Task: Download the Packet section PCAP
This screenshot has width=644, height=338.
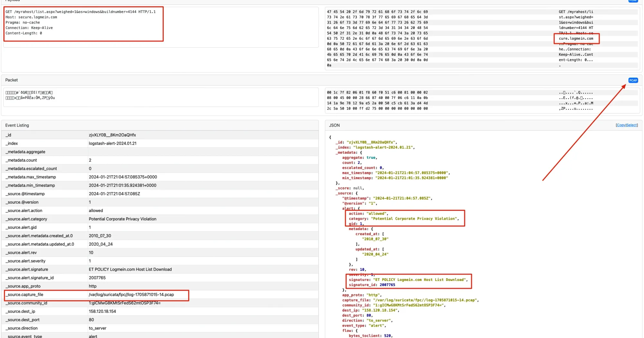Action: (633, 80)
